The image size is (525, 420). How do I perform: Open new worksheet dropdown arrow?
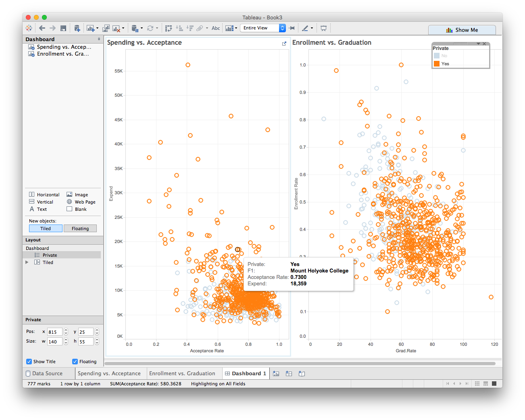click(97, 29)
